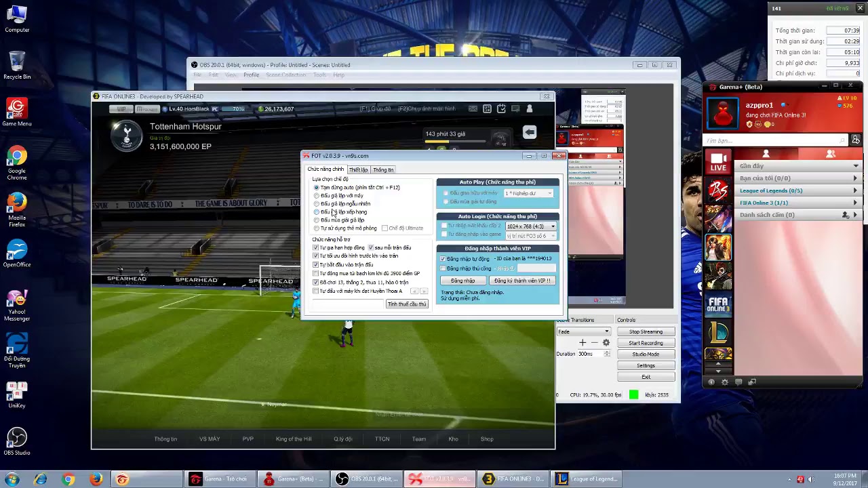
Task: Switch to the 'Thông tin' tab in FOT
Action: point(383,169)
